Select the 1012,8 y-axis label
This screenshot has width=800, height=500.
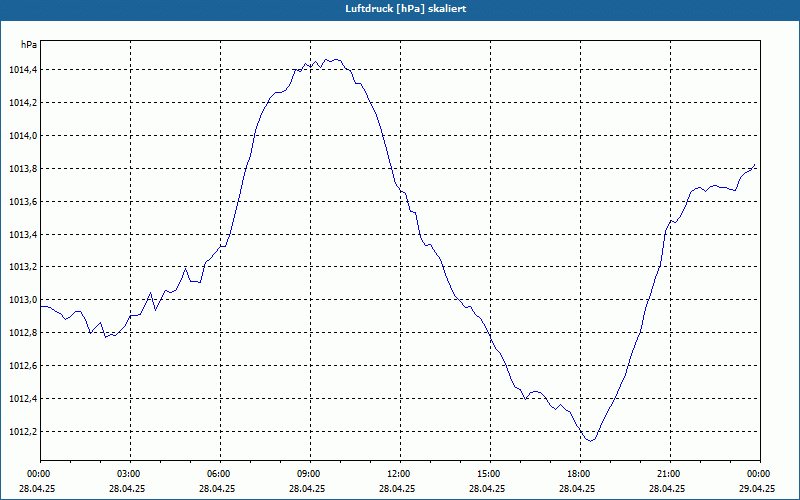pyautogui.click(x=23, y=333)
